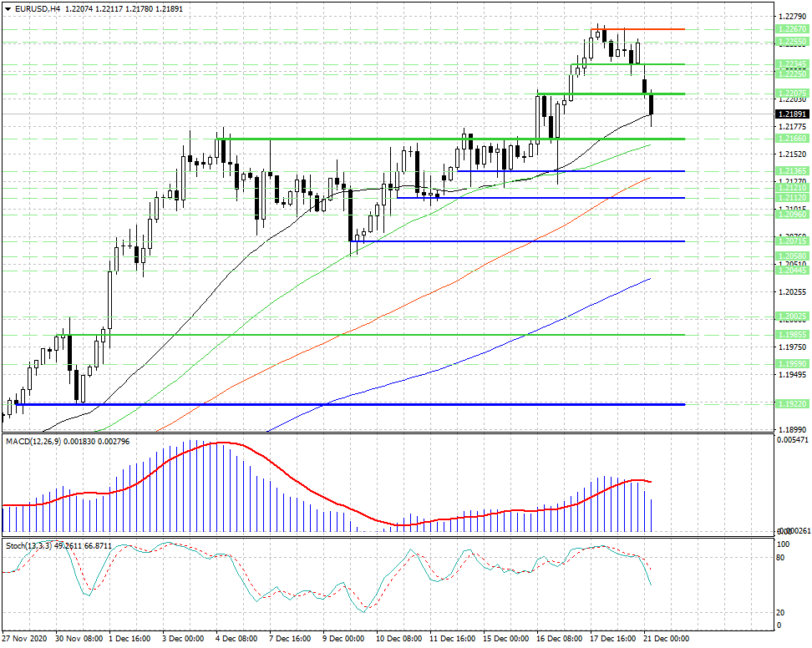This screenshot has height=648, width=812.
Task: Click the green price level label 1.20580
Action: pyautogui.click(x=792, y=256)
